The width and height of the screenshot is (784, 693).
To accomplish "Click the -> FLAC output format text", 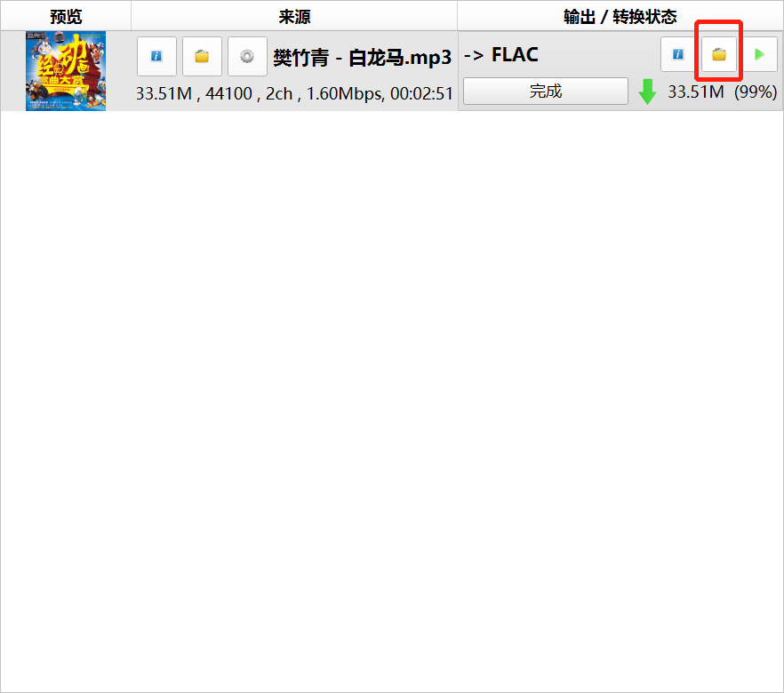I will click(x=500, y=54).
